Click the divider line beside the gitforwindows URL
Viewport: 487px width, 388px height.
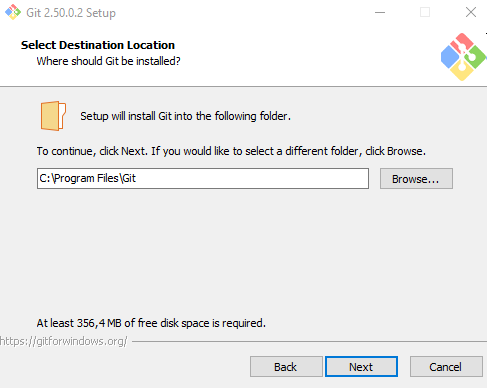click(x=309, y=341)
